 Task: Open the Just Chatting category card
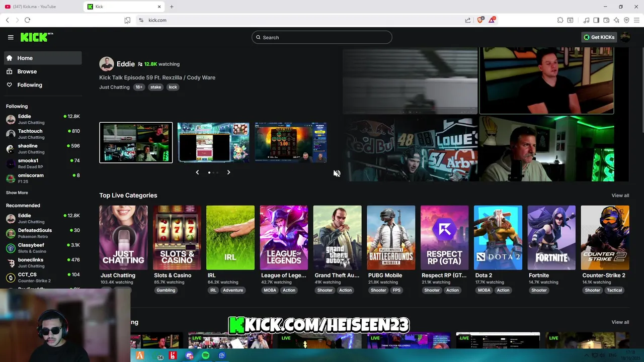pos(123,238)
